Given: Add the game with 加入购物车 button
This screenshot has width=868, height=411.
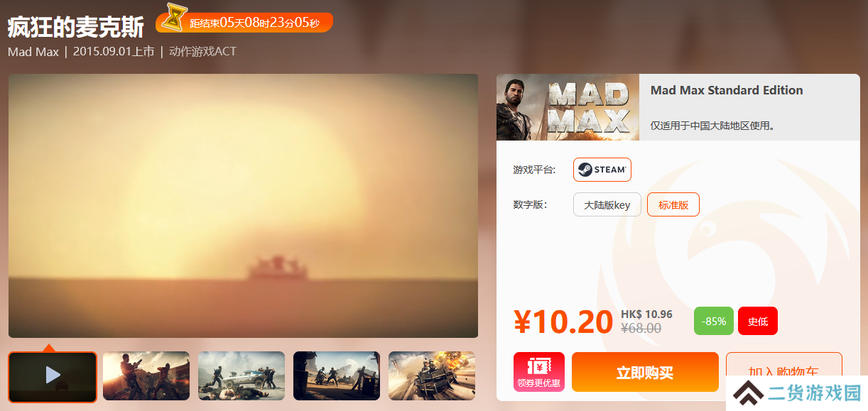Looking at the screenshot, I should [784, 372].
